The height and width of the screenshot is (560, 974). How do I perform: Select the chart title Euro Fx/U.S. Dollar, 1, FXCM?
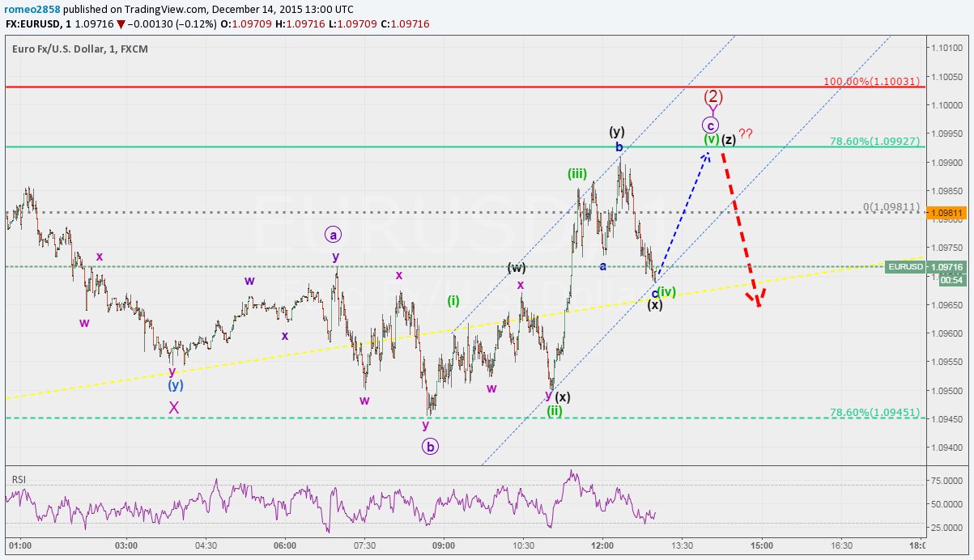coord(80,49)
